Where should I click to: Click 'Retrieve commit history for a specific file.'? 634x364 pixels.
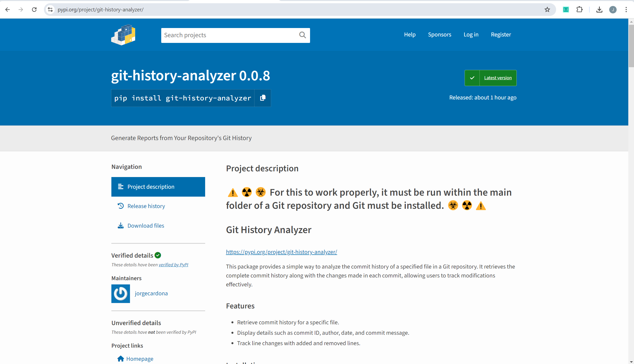coord(288,322)
